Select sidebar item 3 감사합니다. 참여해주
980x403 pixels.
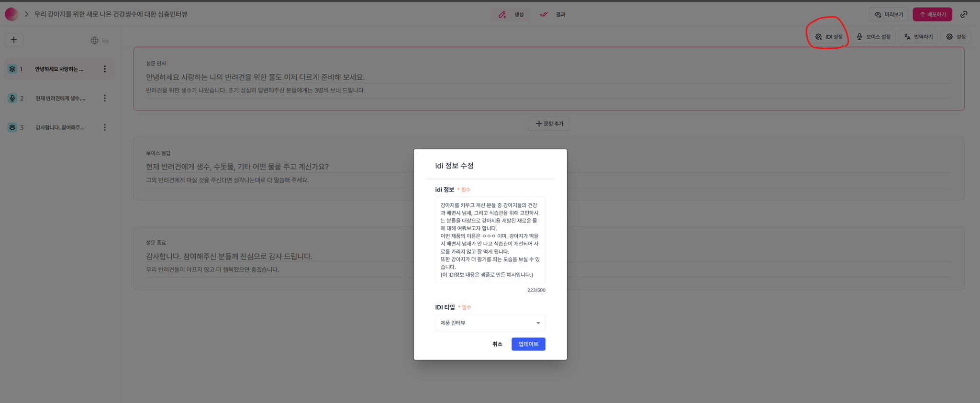[x=59, y=128]
